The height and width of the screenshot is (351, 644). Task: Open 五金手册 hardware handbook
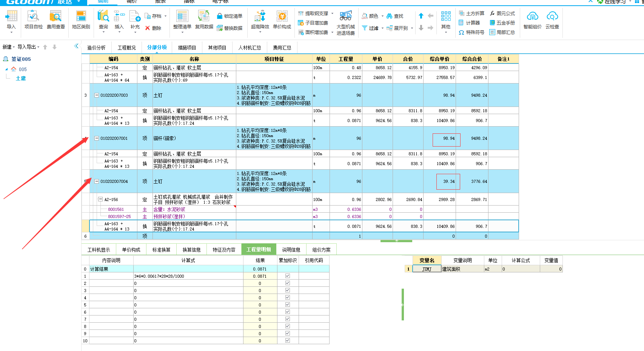(x=502, y=23)
